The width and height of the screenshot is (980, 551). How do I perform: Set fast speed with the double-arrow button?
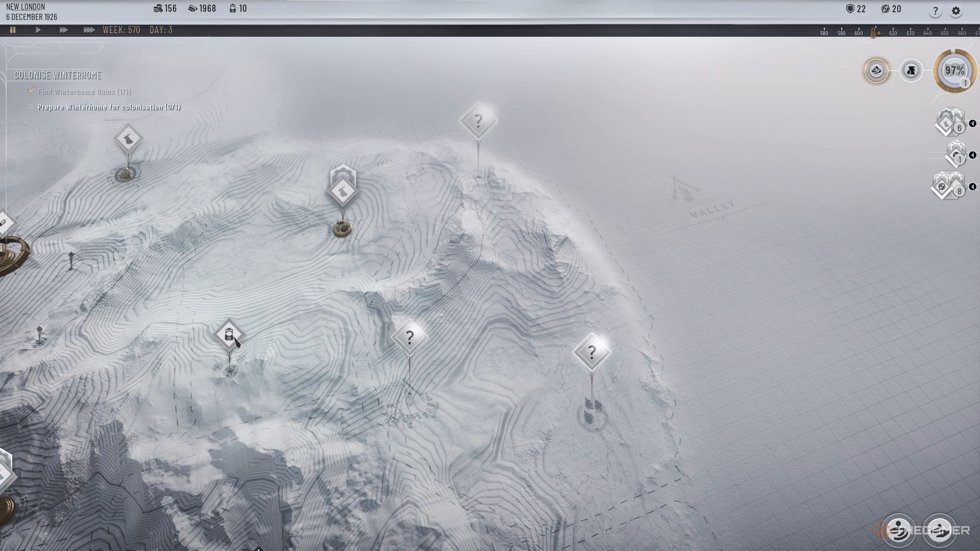(63, 30)
